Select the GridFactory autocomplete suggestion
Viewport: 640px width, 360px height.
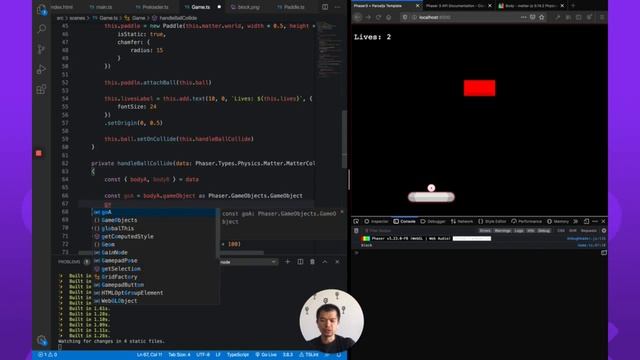click(155, 277)
